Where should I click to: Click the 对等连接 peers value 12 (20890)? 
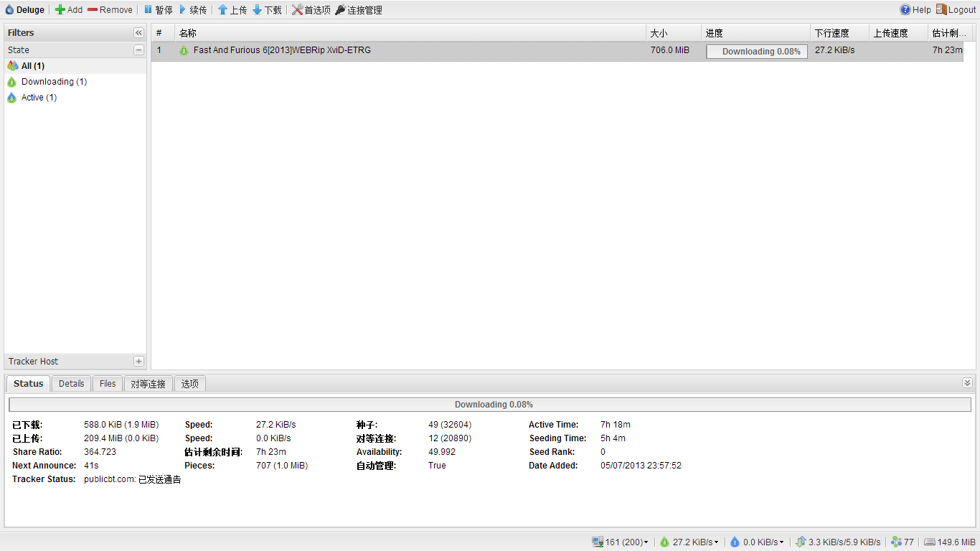(450, 438)
